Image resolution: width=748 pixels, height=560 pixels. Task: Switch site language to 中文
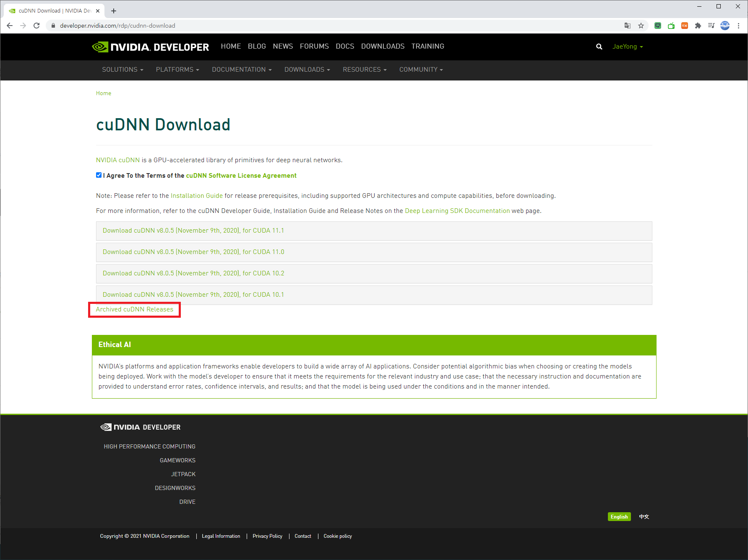coord(644,517)
